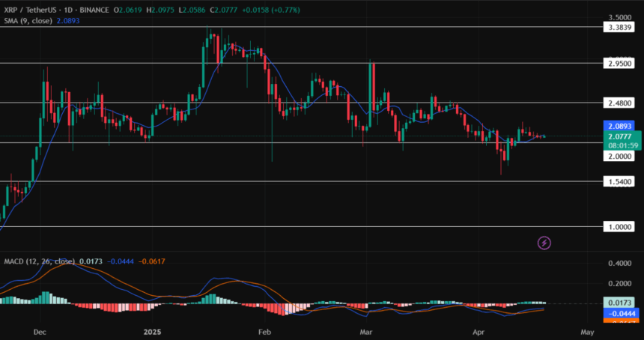Click the purple lightning bolt icon
The width and height of the screenshot is (644, 340).
tap(544, 243)
